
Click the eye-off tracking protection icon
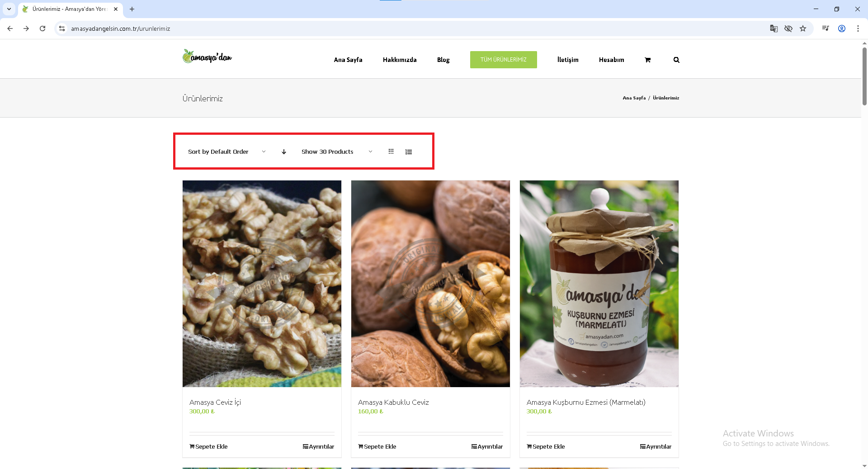click(x=788, y=28)
